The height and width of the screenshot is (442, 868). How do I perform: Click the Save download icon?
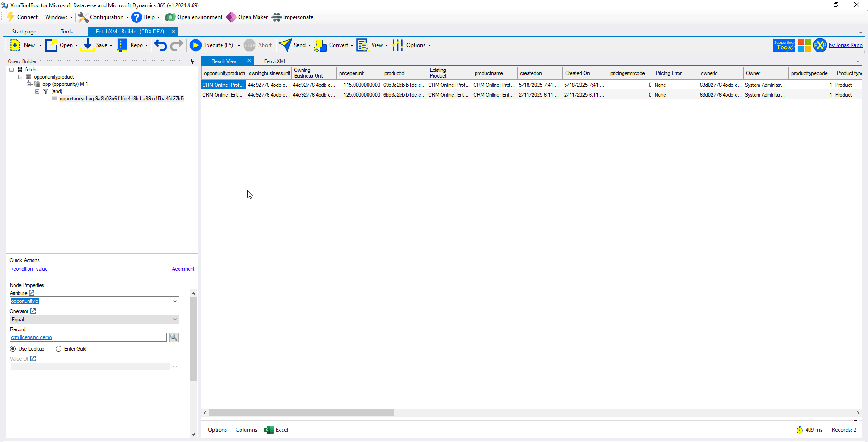[x=88, y=45]
